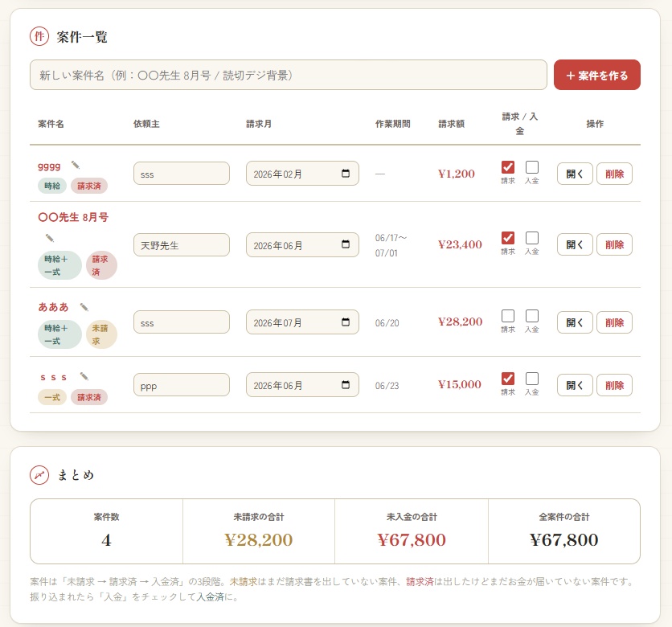Image resolution: width=672 pixels, height=627 pixels.
Task: Select 2026年06月 month field in 天野先生 row
Action: [x=302, y=244]
